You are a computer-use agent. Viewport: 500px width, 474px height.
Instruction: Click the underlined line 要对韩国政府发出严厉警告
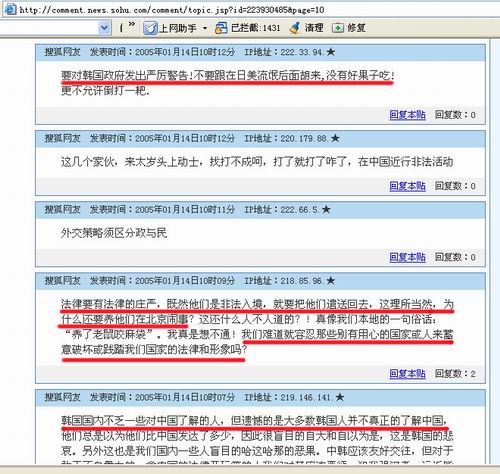227,76
